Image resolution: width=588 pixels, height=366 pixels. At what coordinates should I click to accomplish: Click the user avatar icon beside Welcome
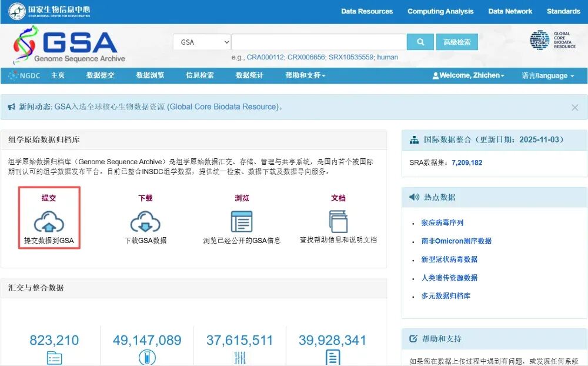(x=435, y=75)
